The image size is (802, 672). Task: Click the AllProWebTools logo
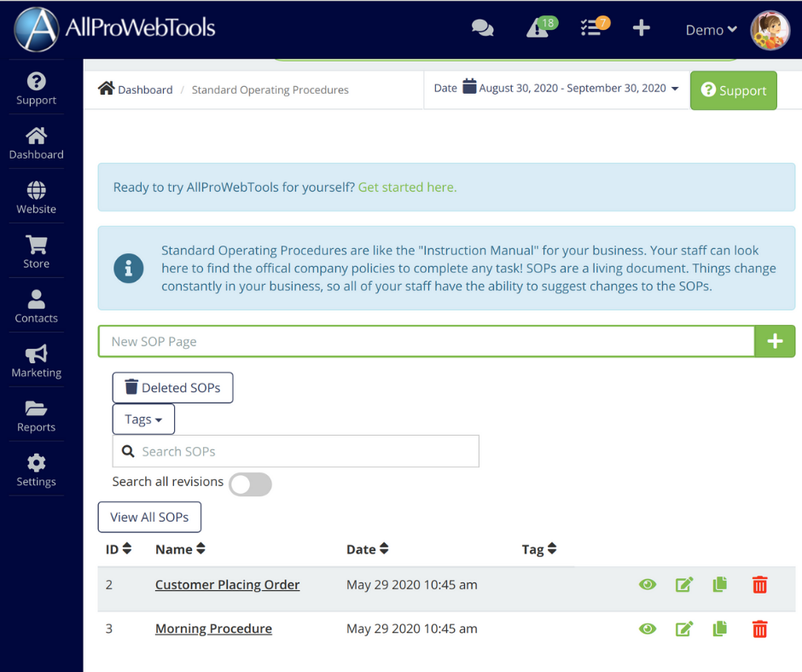(x=115, y=29)
